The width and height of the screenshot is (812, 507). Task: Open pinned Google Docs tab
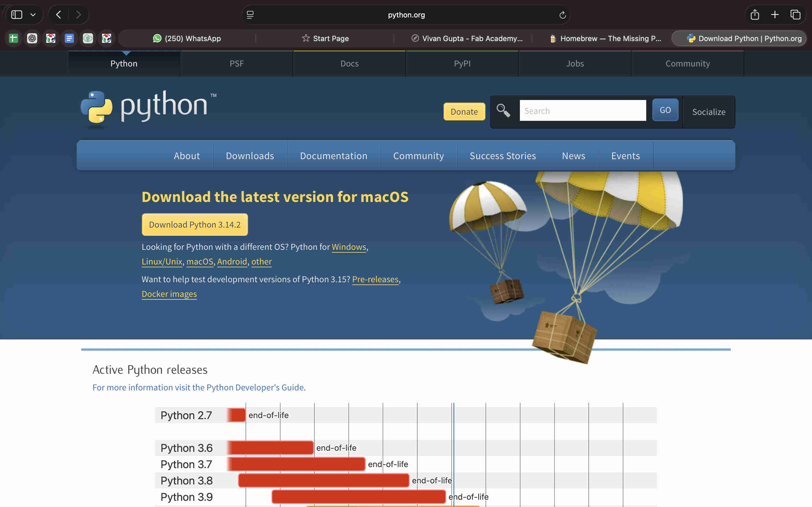69,39
